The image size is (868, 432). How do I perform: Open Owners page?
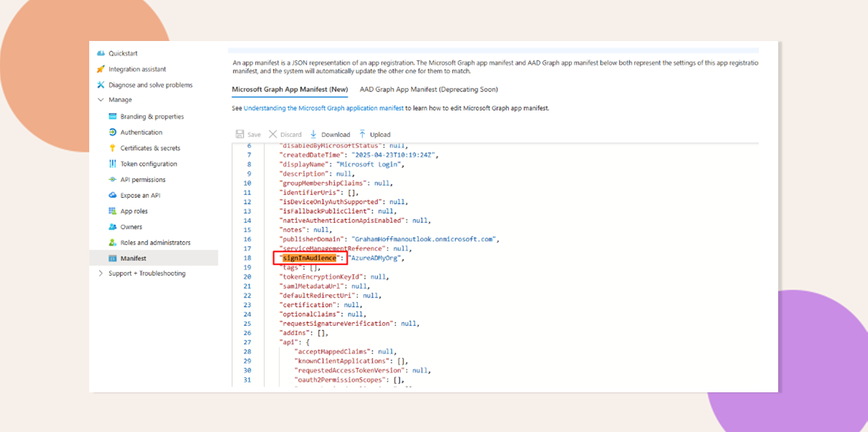coord(131,227)
